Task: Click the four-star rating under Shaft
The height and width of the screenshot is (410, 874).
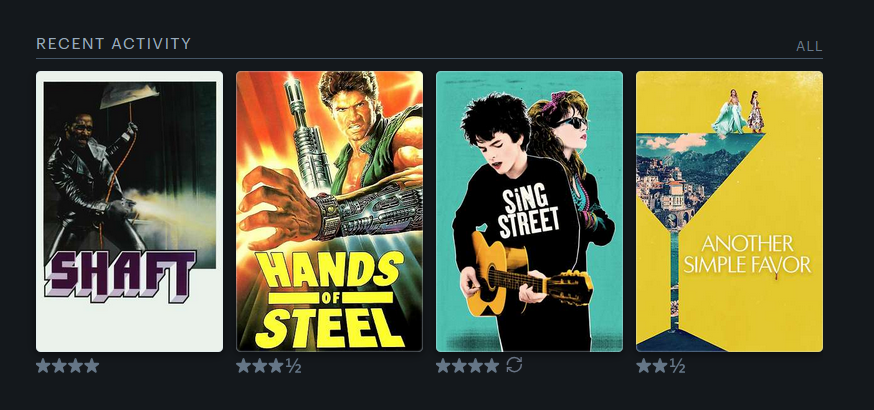Action: click(x=67, y=366)
